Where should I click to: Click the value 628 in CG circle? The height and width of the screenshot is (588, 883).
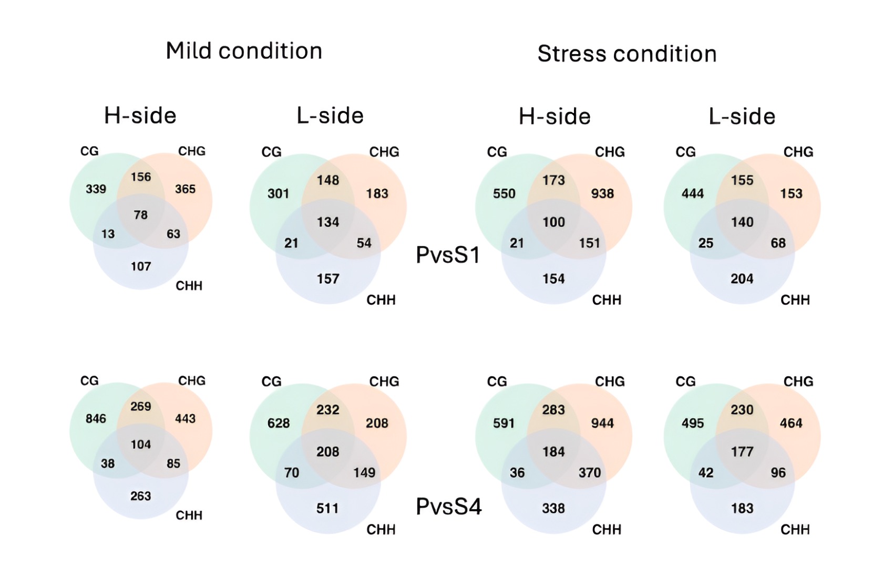point(279,424)
